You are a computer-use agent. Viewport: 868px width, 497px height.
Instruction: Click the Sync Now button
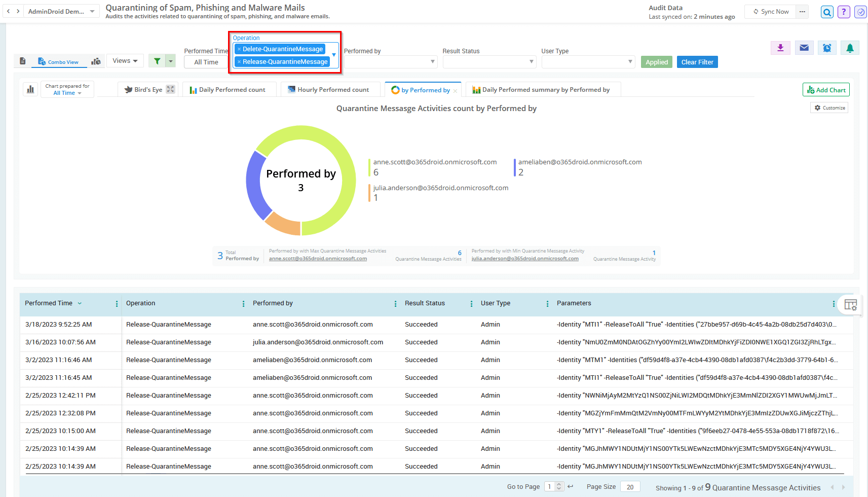(x=771, y=12)
